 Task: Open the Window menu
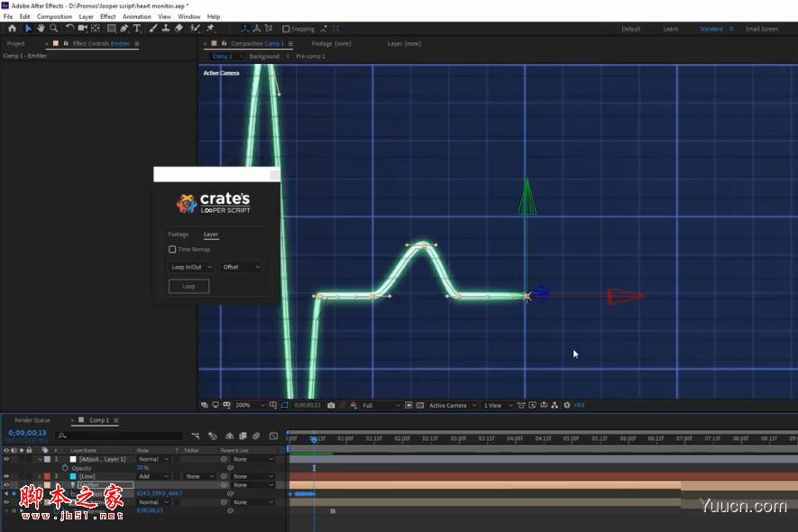188,17
